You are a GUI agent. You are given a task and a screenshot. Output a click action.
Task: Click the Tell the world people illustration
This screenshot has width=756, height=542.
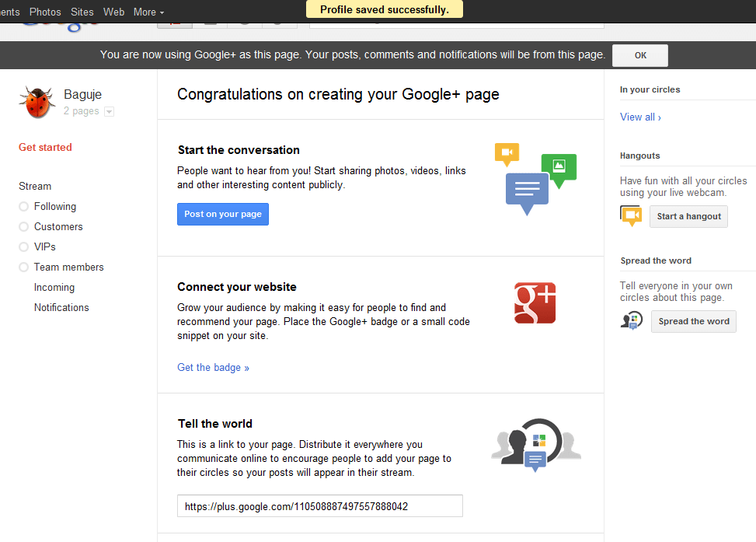536,445
